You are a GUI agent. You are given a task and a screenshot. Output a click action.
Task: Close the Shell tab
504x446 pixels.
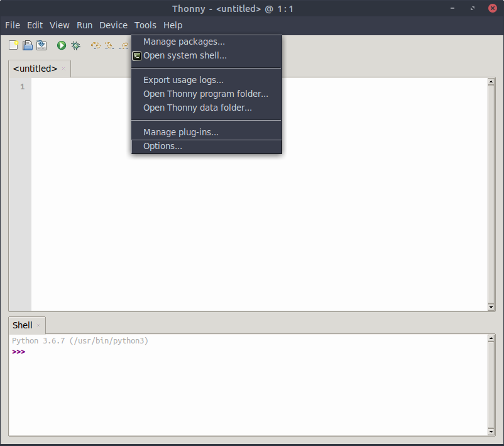point(38,325)
